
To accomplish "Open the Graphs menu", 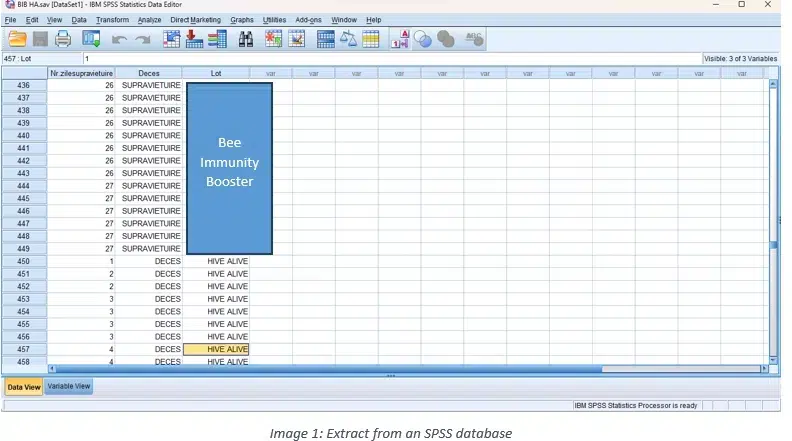I will 242,20.
